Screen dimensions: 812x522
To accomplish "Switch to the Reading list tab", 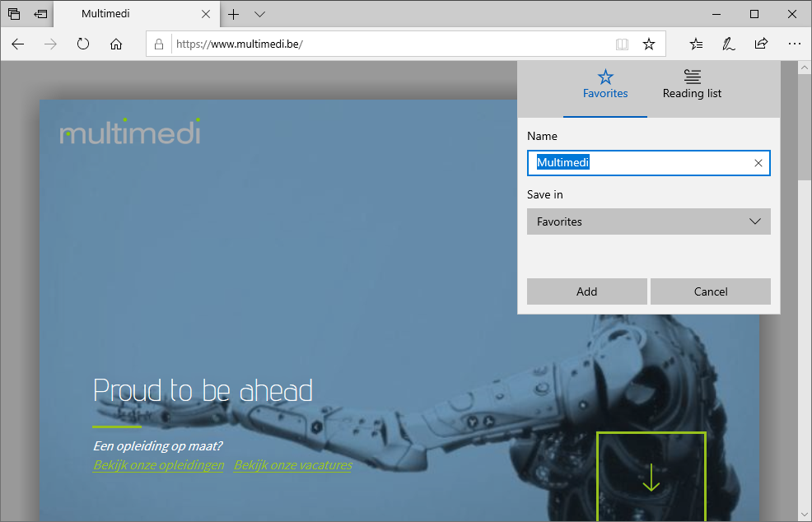I will pyautogui.click(x=692, y=85).
